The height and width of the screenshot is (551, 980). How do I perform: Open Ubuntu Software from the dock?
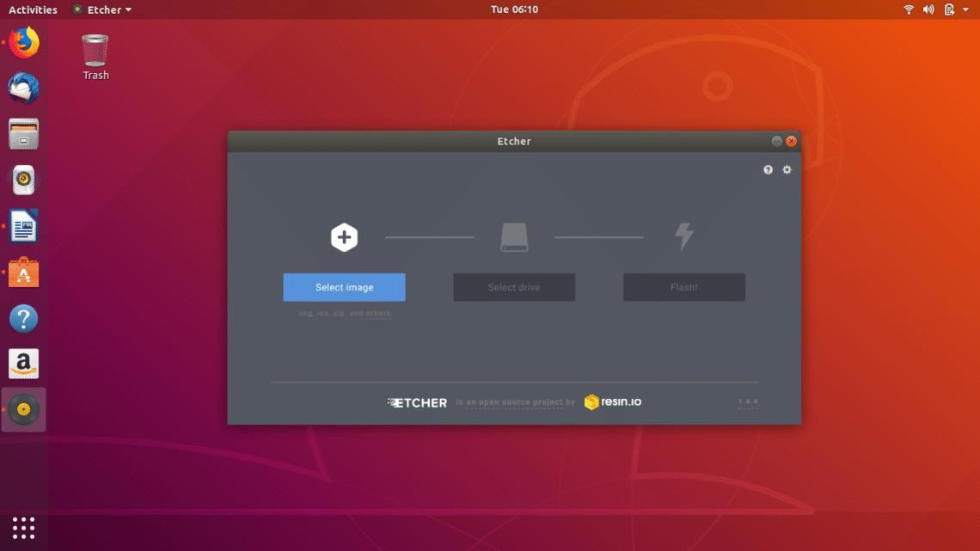pos(23,272)
